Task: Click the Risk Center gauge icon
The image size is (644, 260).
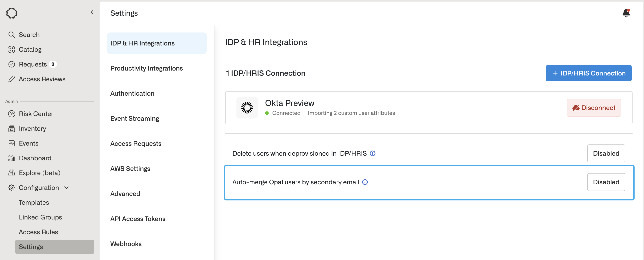Action: click(11, 114)
